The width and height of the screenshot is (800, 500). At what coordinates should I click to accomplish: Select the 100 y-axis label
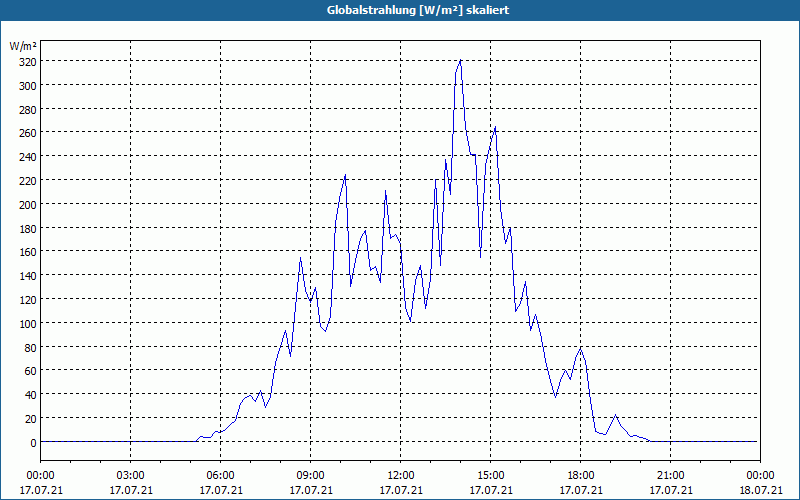click(x=28, y=323)
